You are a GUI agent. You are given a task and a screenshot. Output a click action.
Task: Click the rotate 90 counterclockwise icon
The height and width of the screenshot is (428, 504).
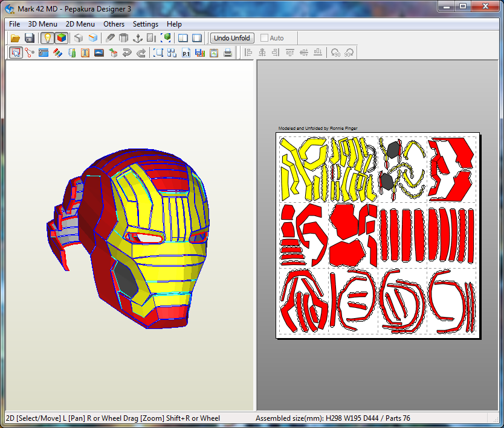coord(335,53)
